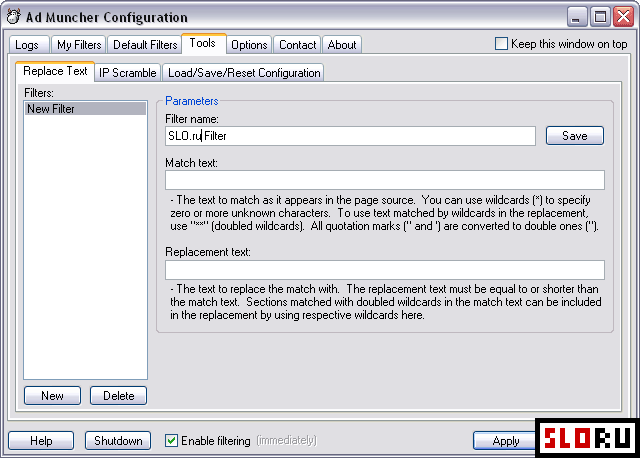Click the Replacement text input field
This screenshot has width=640, height=458.
click(x=384, y=270)
